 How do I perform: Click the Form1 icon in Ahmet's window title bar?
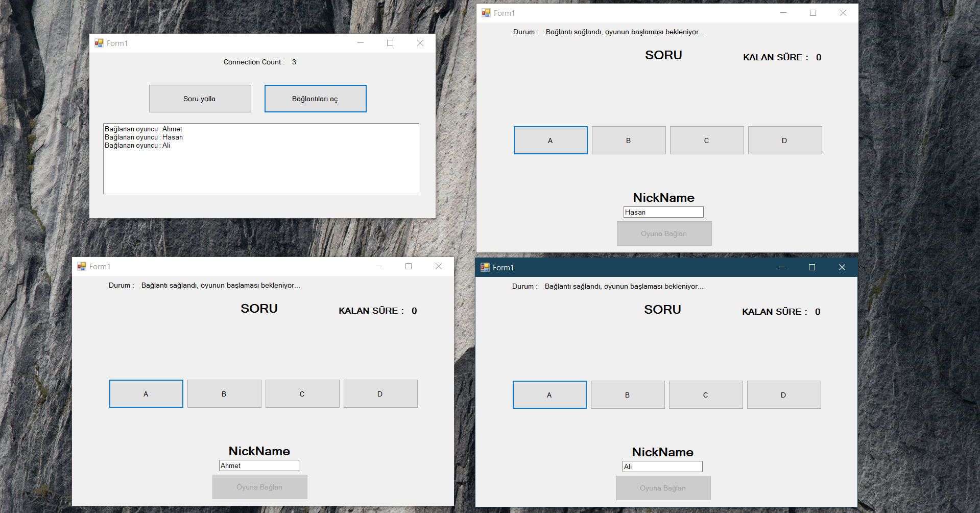point(81,266)
